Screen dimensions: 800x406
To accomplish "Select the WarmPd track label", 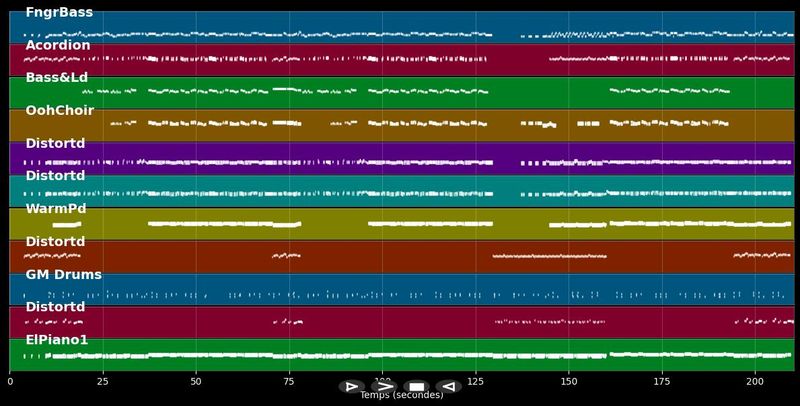I will (56, 209).
